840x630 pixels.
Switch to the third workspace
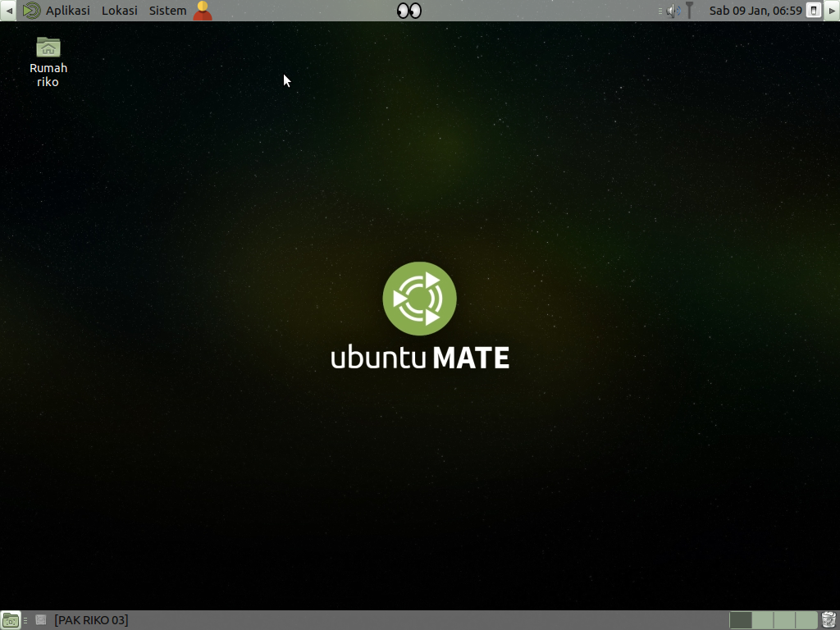[x=784, y=620]
